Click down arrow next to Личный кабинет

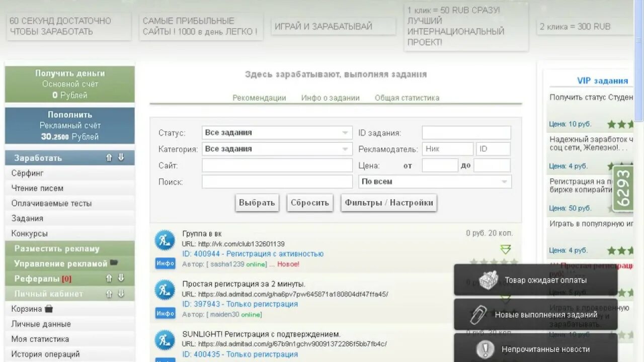point(121,294)
